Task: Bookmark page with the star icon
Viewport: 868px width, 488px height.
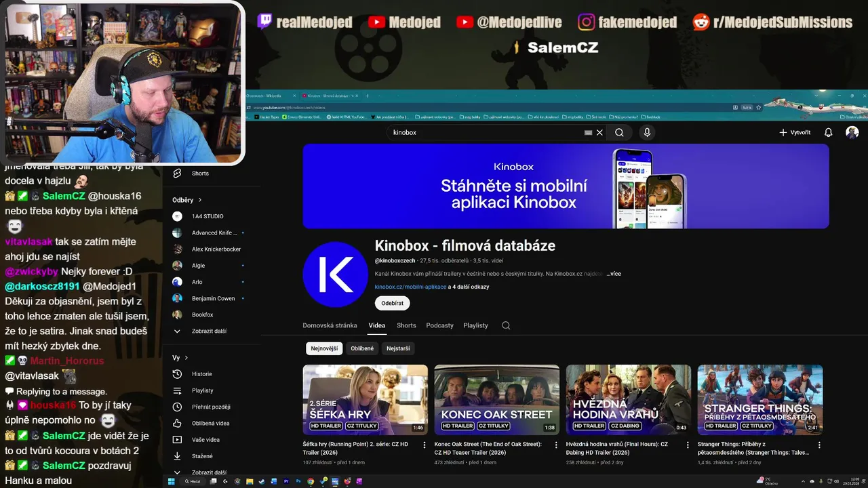Action: click(x=758, y=107)
